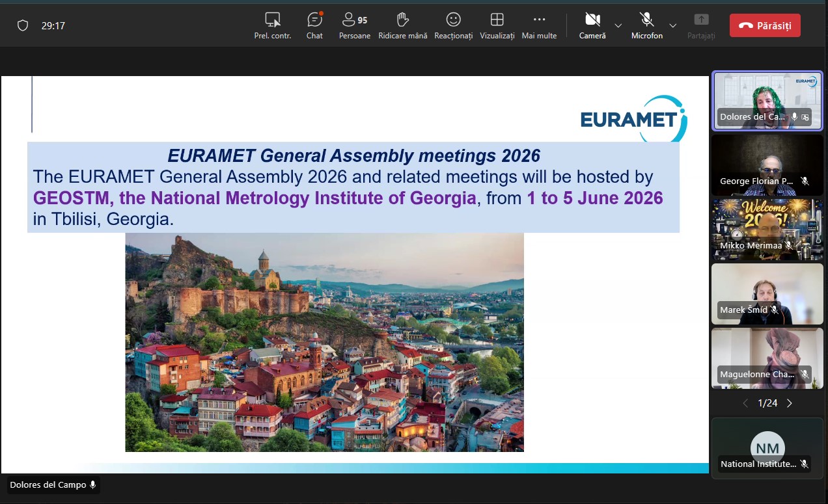Screen dimensions: 828x504
Task: Click the Părăsiți leave button
Action: (765, 25)
